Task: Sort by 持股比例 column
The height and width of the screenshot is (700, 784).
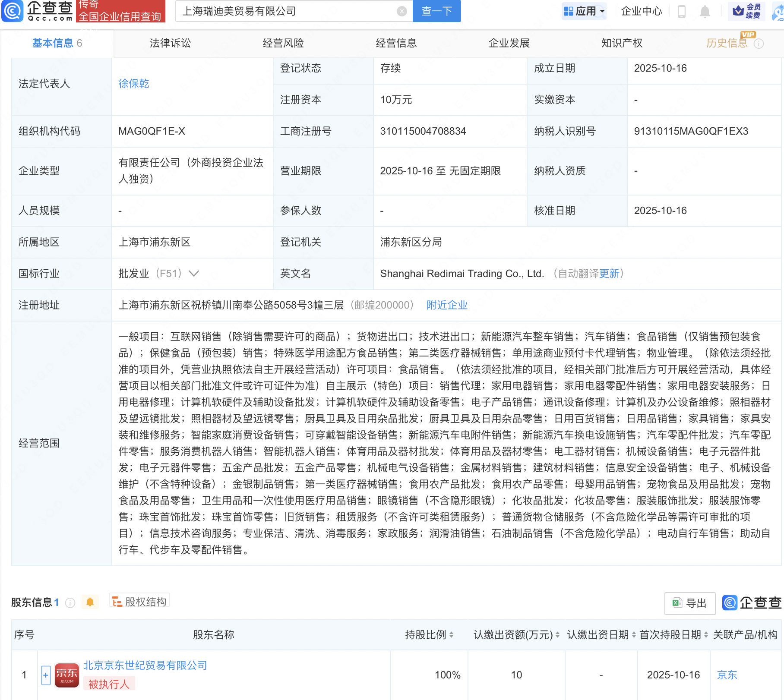Action: 451,635
